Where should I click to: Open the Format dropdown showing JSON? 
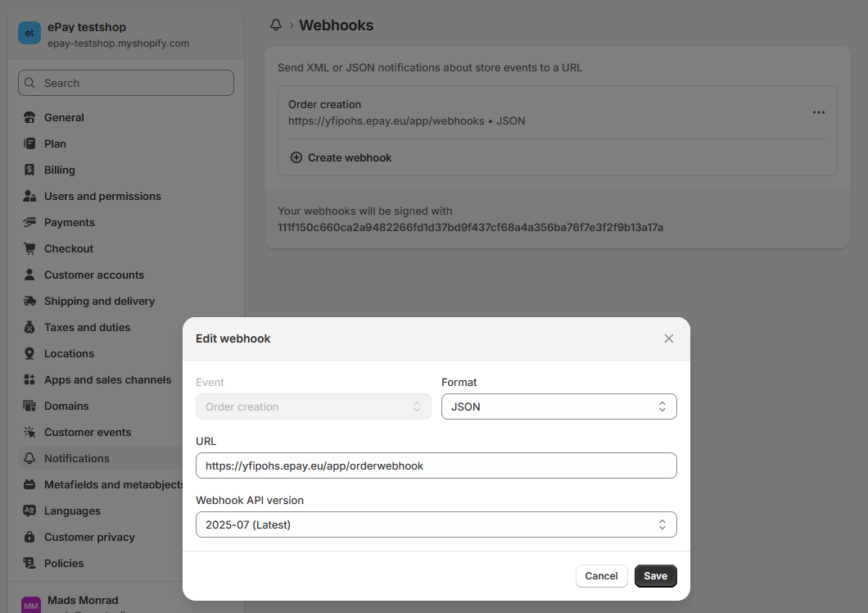558,406
